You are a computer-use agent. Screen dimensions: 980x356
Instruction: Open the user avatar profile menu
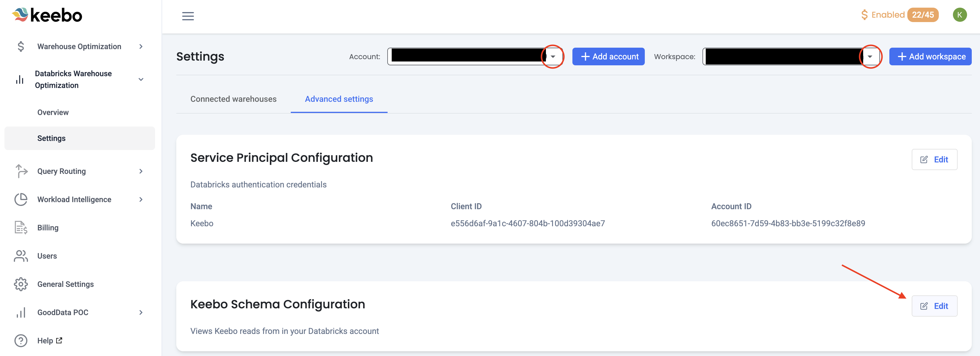pyautogui.click(x=959, y=14)
